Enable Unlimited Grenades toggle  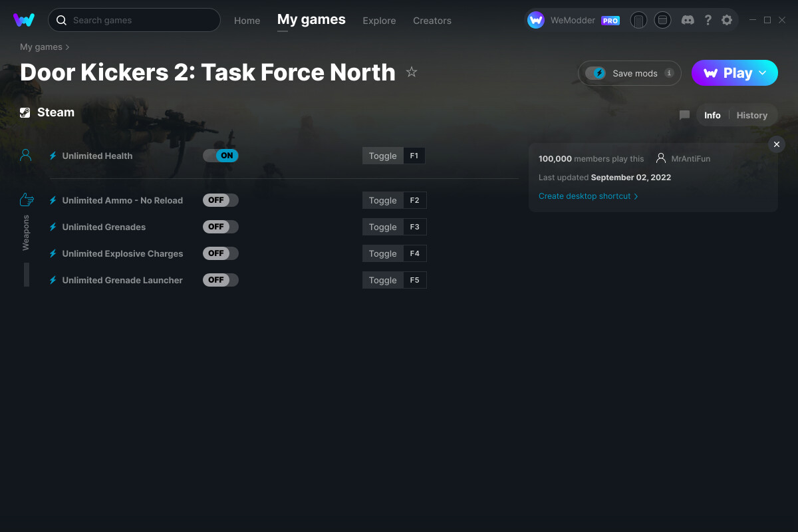pyautogui.click(x=221, y=227)
